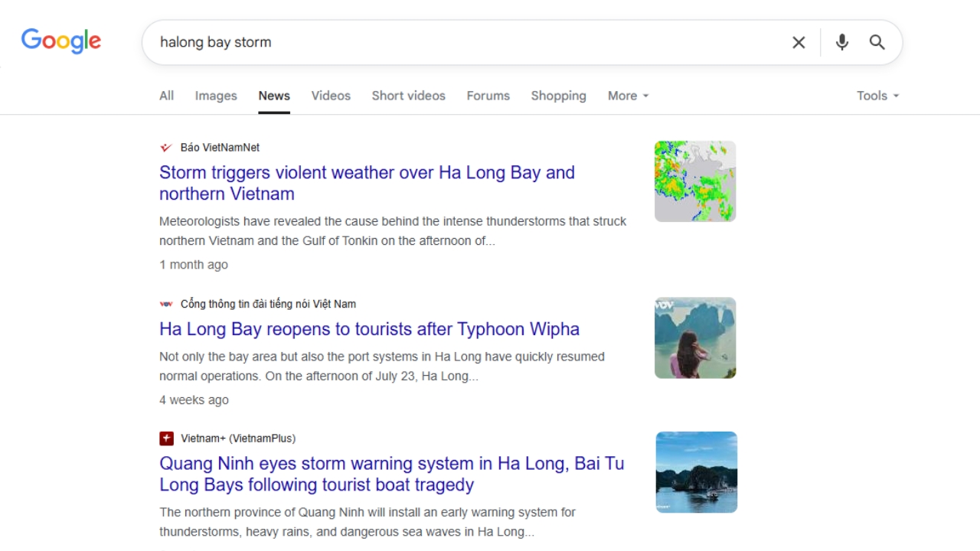Switch to the Images tab
This screenshot has height=551, width=980.
tap(216, 96)
